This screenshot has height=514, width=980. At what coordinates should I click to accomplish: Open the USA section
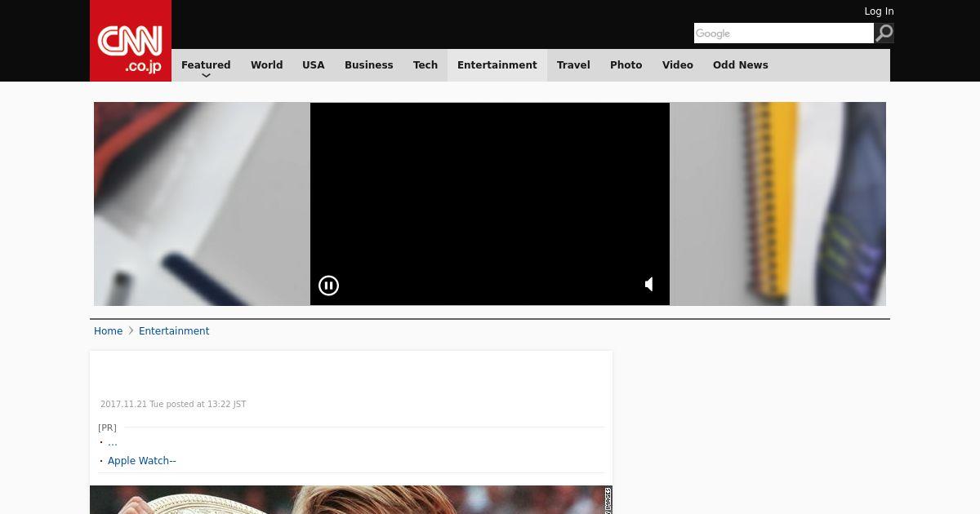point(314,65)
